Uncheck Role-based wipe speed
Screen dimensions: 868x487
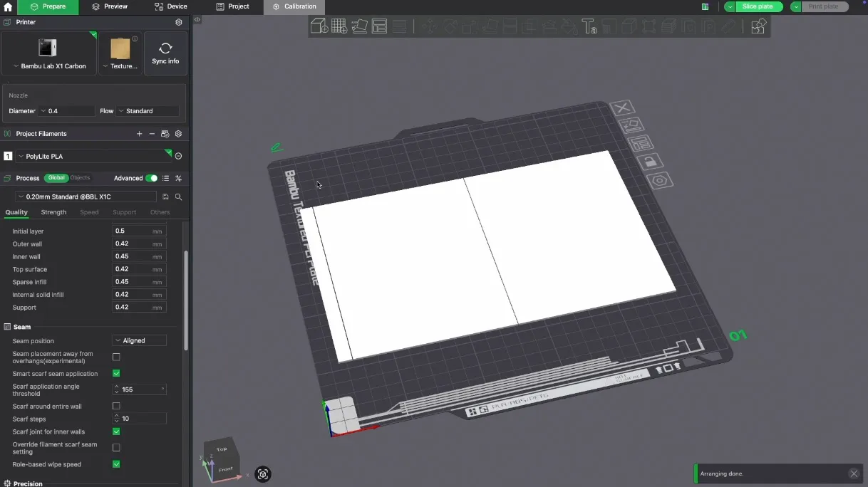click(116, 464)
